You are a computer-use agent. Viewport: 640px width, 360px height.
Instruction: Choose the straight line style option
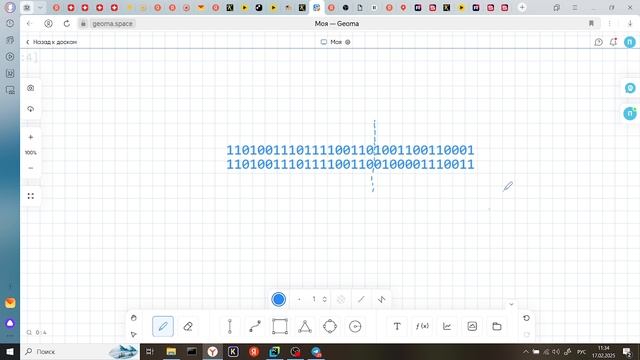tap(361, 299)
